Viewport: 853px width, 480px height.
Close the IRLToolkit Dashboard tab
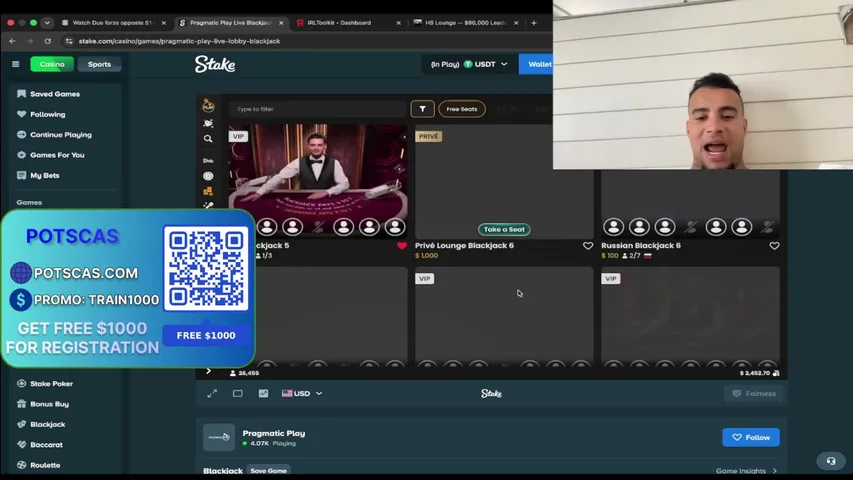[x=399, y=23]
